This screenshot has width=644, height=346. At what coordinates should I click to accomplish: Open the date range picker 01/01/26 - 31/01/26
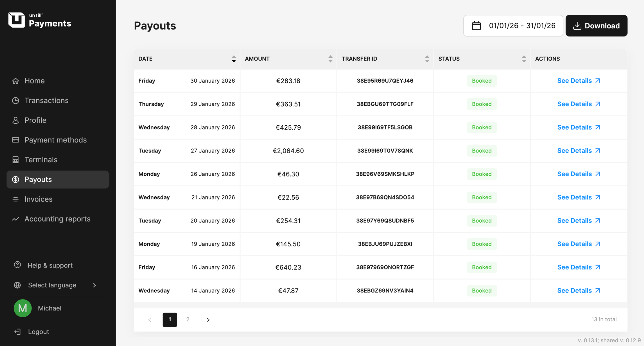tap(513, 26)
